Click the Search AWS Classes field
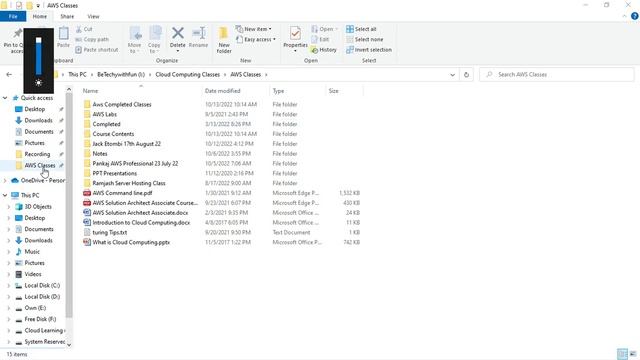The image size is (640, 360). (x=557, y=75)
